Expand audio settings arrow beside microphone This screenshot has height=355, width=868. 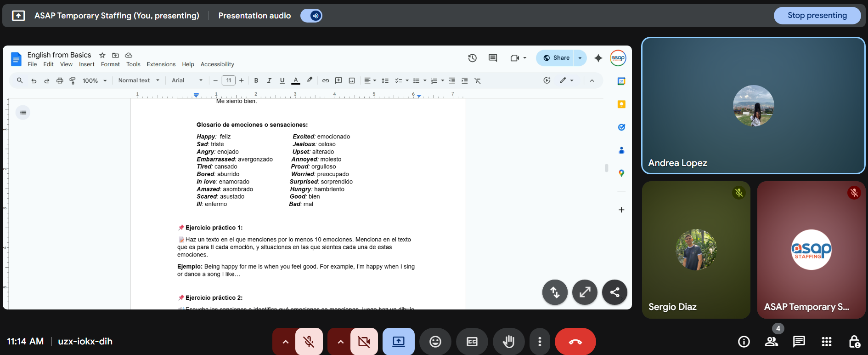(x=285, y=342)
